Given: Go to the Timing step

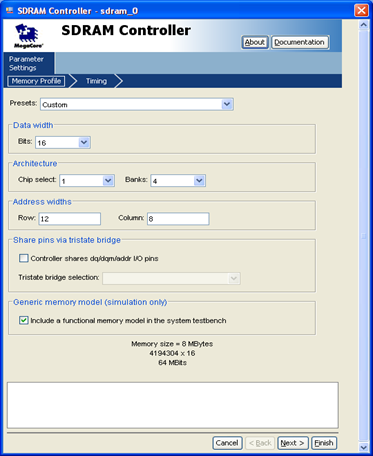Looking at the screenshot, I should (96, 81).
